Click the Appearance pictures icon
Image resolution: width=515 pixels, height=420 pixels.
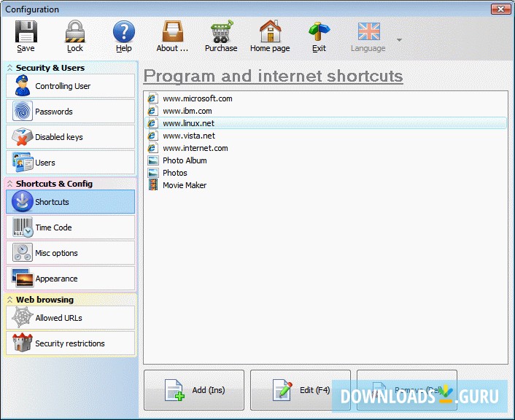[x=23, y=278]
